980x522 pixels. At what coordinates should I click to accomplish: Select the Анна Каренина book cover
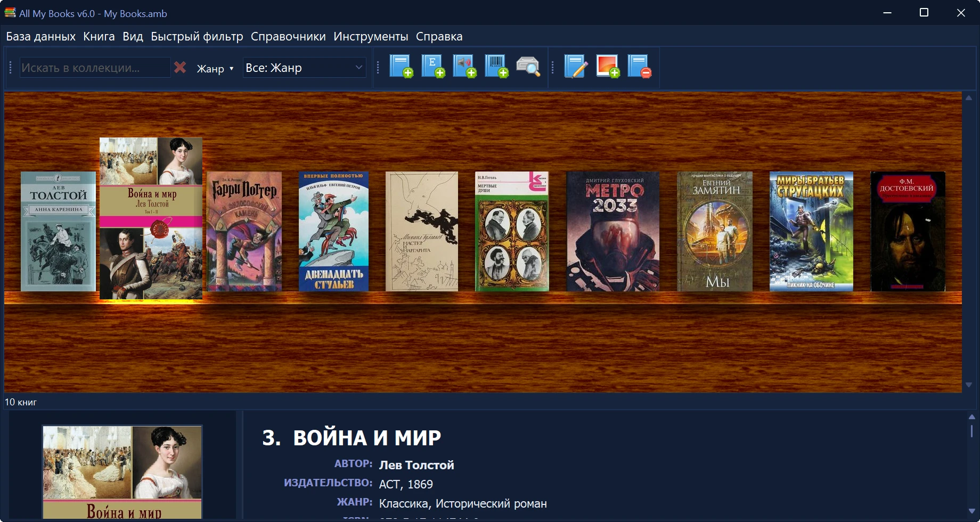[x=58, y=231]
